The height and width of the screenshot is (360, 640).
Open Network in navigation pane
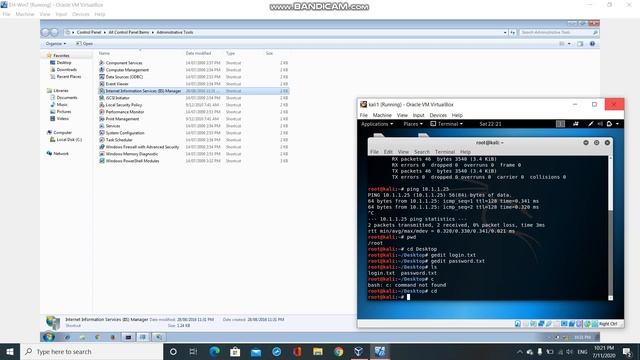(61, 153)
